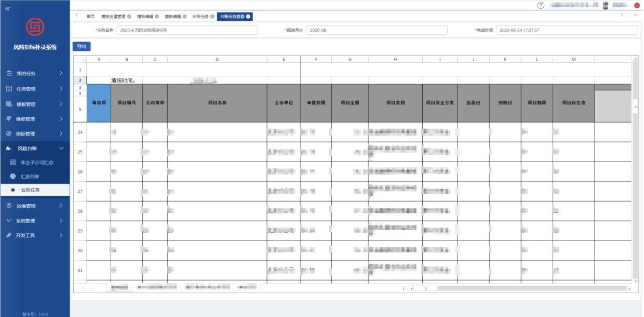Expand the 维度管理 menu

61,119
